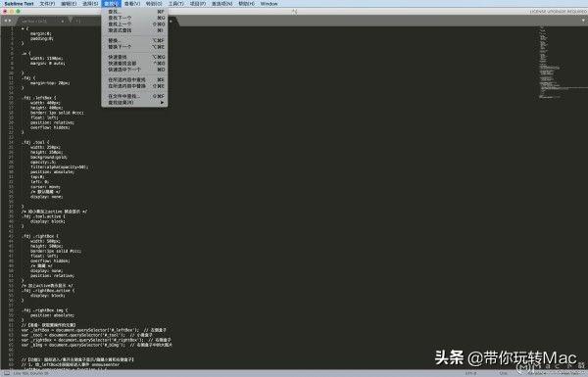Click the Line/Column indicator in status bar

[30, 373]
